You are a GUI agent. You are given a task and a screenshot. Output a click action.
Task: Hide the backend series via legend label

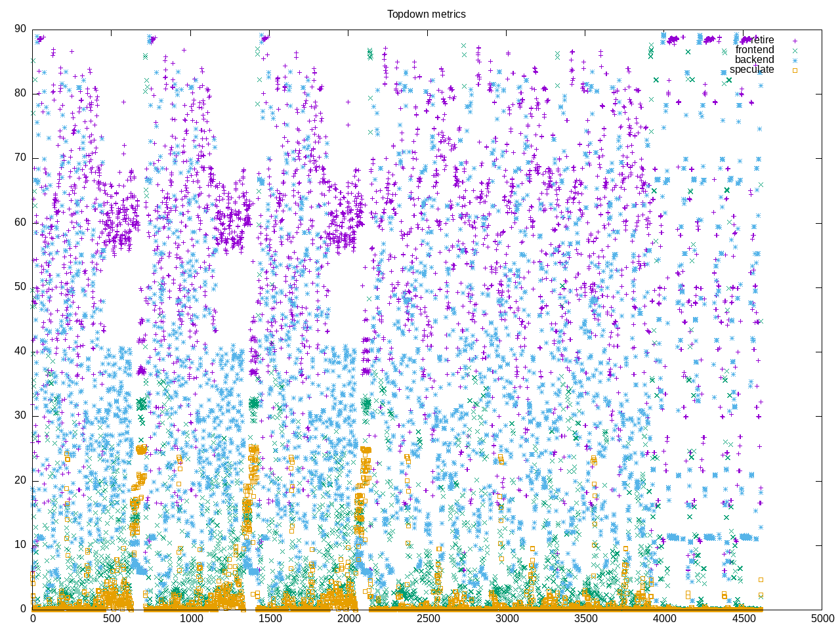(x=754, y=60)
